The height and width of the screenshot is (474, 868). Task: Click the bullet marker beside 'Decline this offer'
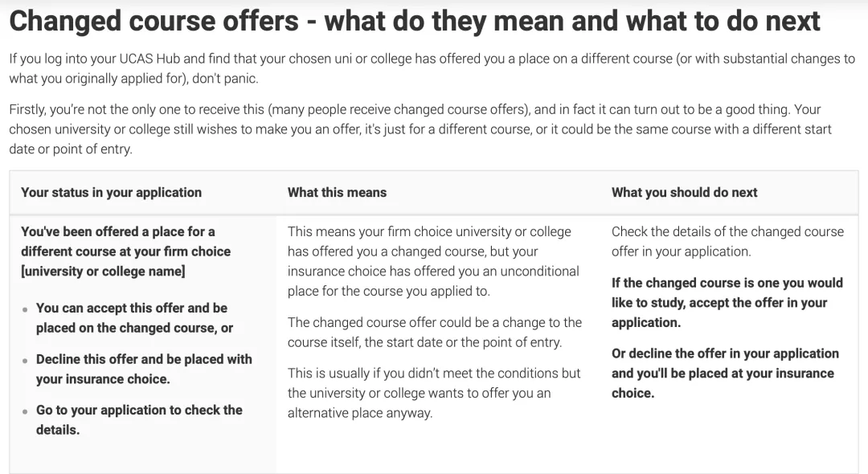pos(25,361)
